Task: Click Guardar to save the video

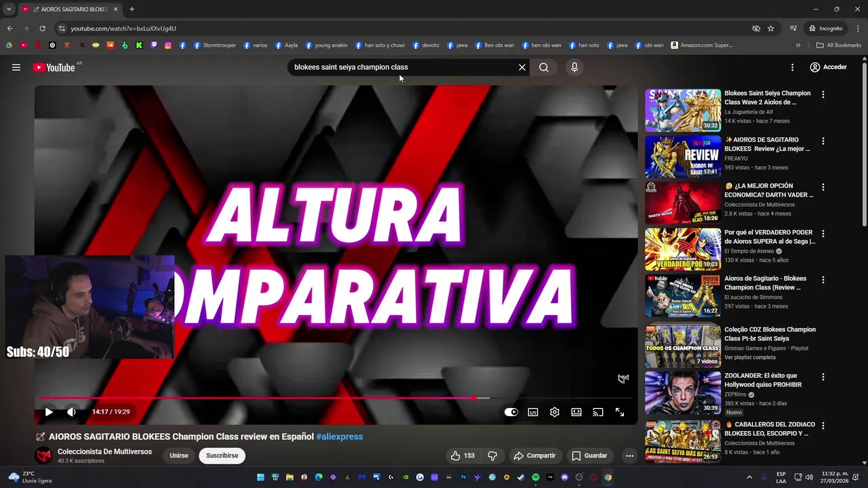Action: coord(589,455)
